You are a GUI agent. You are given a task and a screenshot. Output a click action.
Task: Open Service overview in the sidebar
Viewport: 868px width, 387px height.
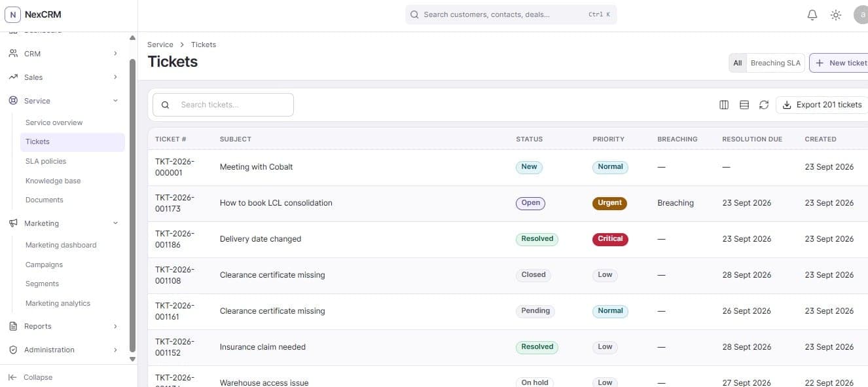click(72, 122)
